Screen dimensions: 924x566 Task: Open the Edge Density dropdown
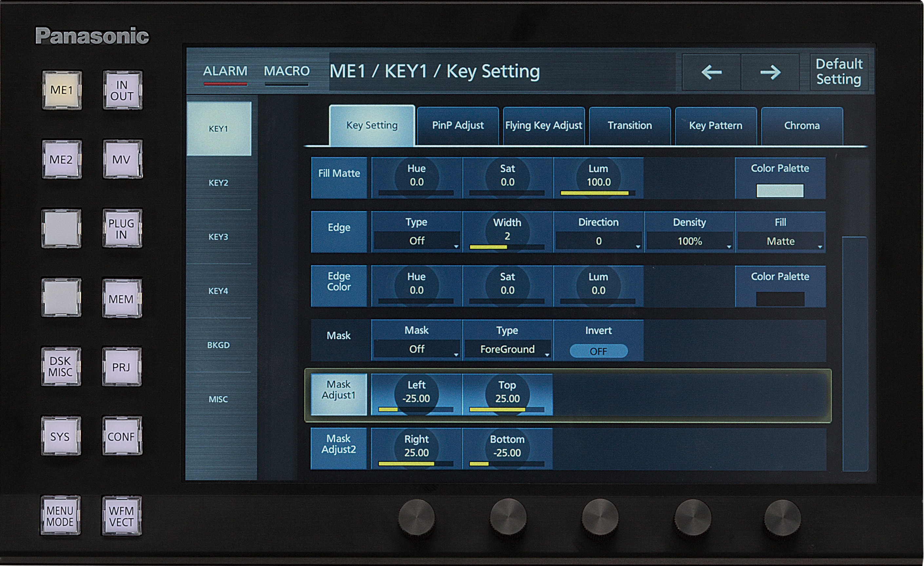tap(690, 241)
